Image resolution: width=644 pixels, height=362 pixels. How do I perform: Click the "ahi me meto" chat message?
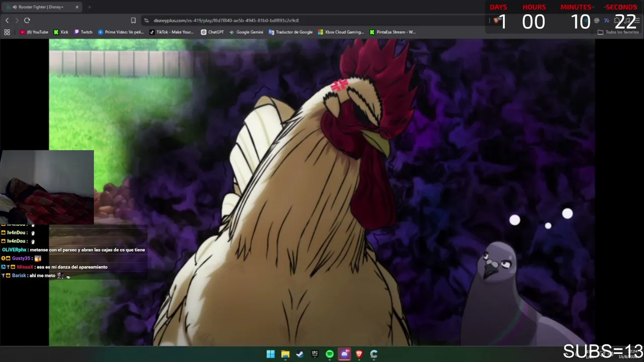click(43, 276)
